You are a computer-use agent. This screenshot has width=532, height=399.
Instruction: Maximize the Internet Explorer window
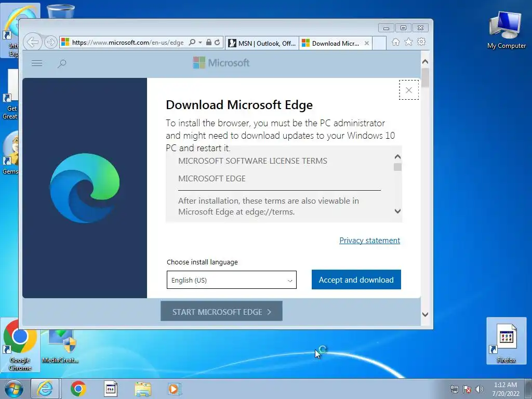tap(403, 28)
